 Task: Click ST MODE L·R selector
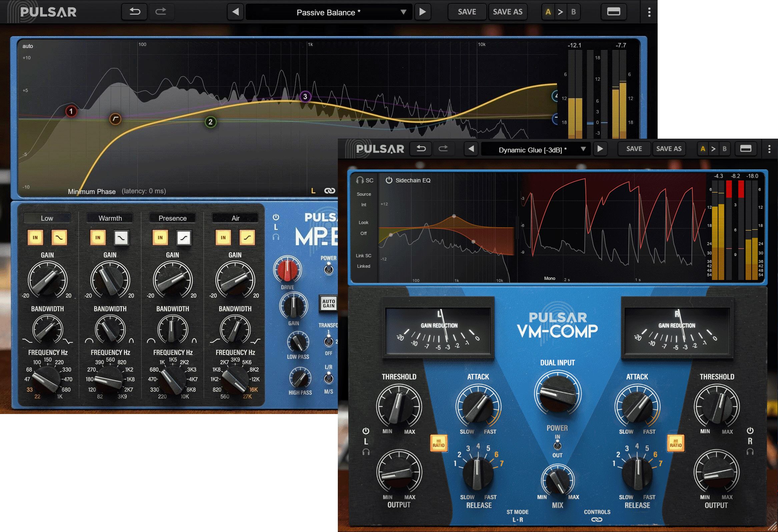pyautogui.click(x=517, y=520)
